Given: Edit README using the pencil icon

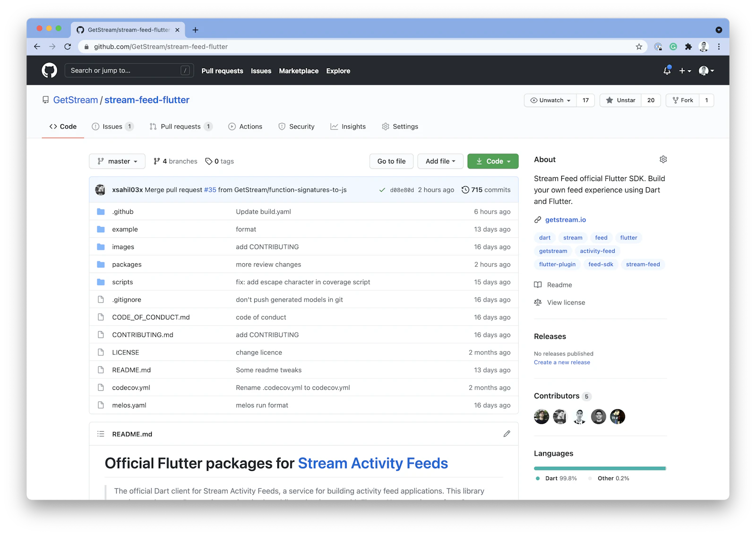Looking at the screenshot, I should (x=507, y=434).
